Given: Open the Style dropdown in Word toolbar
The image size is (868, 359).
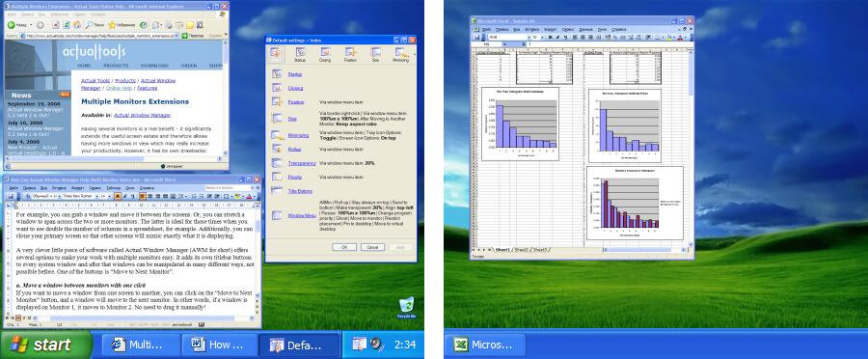Looking at the screenshot, I should click(59, 196).
